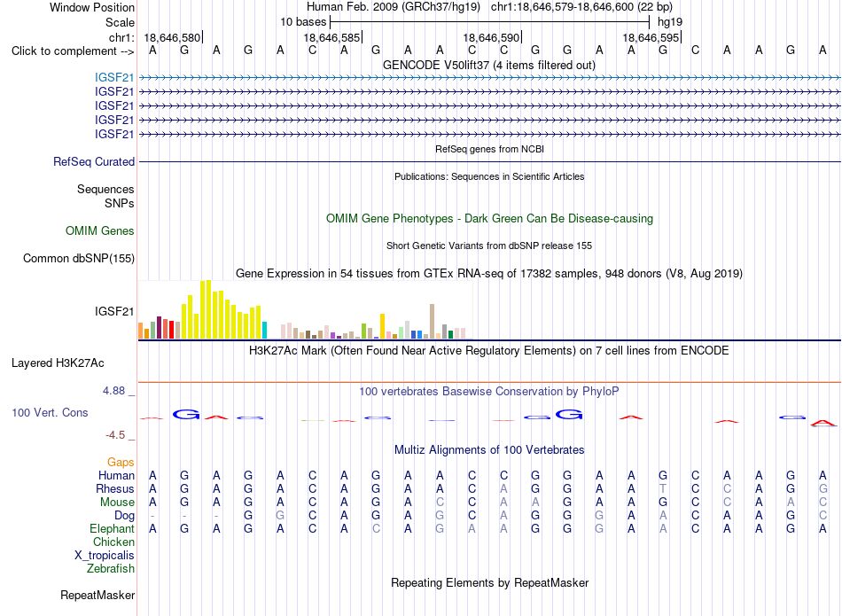
Task: Click the "Sequences" track label
Action: pos(105,189)
